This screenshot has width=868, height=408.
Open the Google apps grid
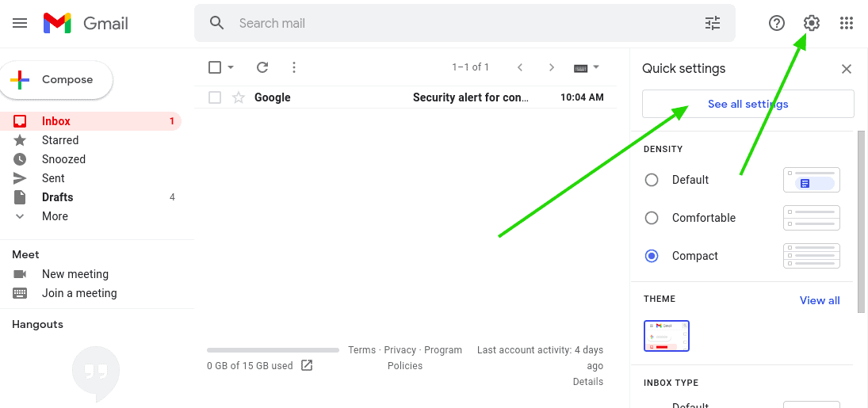click(x=847, y=23)
